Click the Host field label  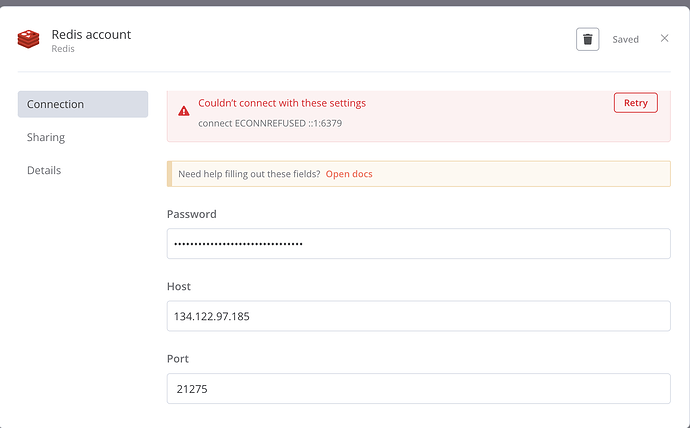point(179,286)
